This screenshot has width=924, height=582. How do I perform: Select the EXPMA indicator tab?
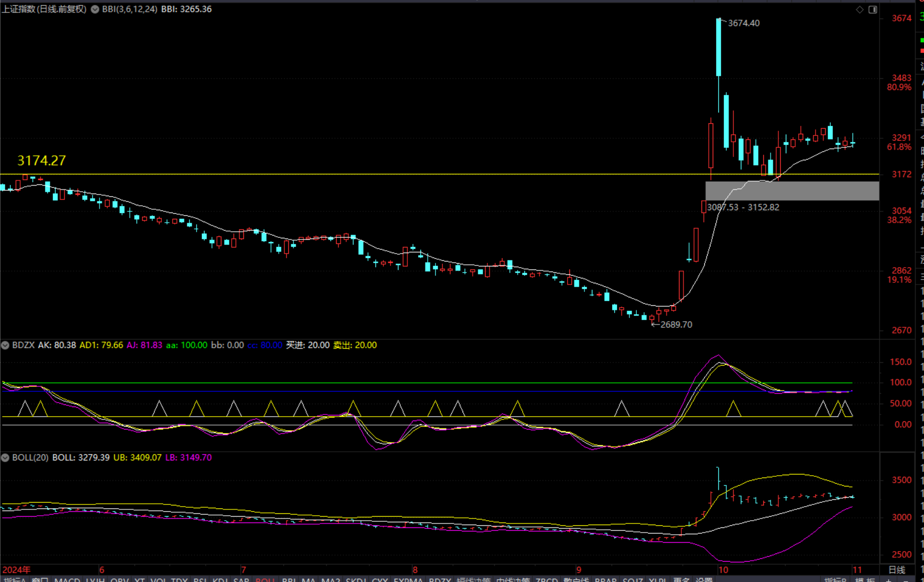(407, 579)
